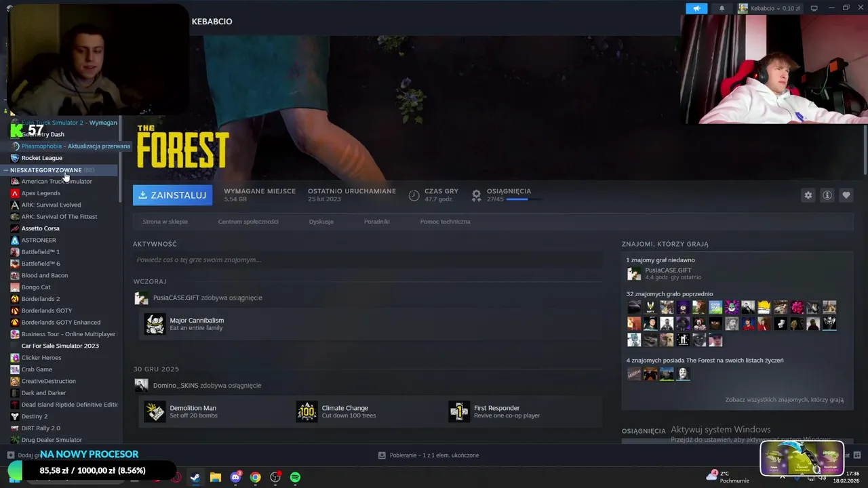Select Drug Dealer Simulator in library
Viewport: 868px width, 488px height.
52,440
